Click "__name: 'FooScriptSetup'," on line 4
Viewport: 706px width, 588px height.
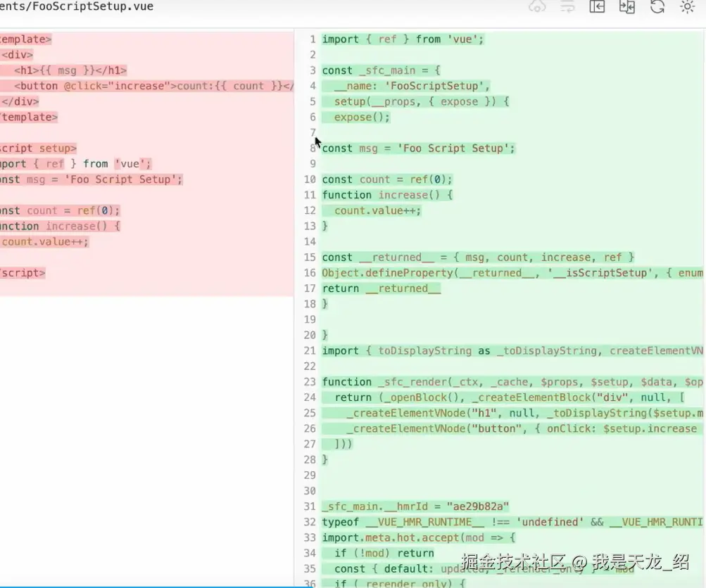(412, 86)
